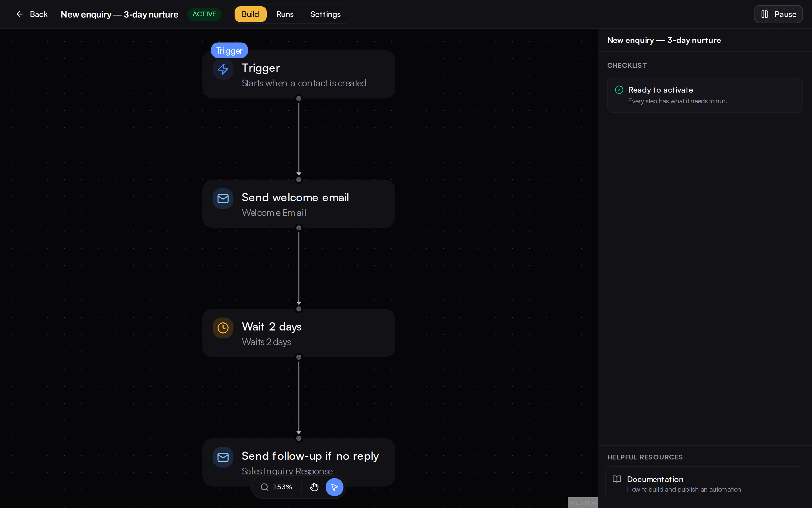Viewport: 812px width, 508px height.
Task: Click the Pause button label
Action: 785,14
